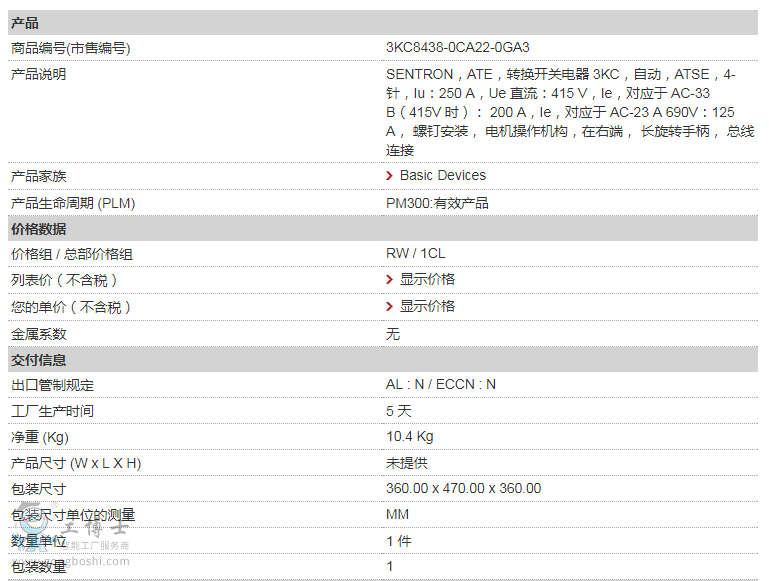Viewport: 769px width, 581px height.
Task: Click the RW / 1CL price group value
Action: click(415, 254)
